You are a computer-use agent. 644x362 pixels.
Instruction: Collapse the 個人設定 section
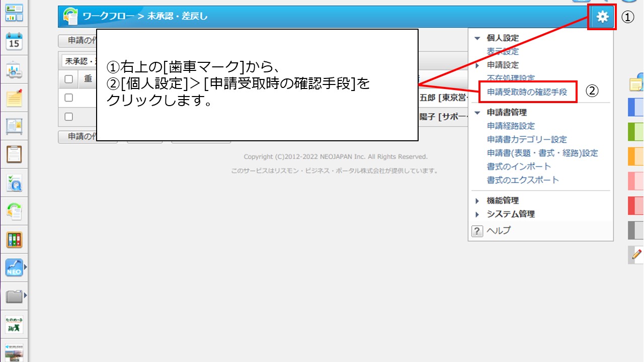pyautogui.click(x=477, y=38)
